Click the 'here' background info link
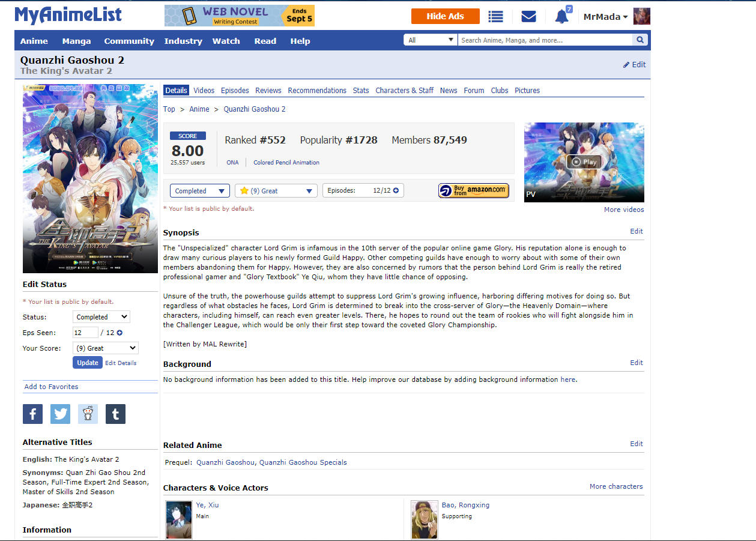 (x=567, y=379)
